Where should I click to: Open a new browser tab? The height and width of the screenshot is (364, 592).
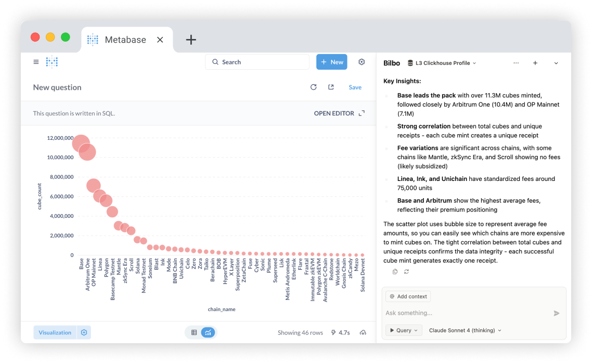(x=191, y=40)
